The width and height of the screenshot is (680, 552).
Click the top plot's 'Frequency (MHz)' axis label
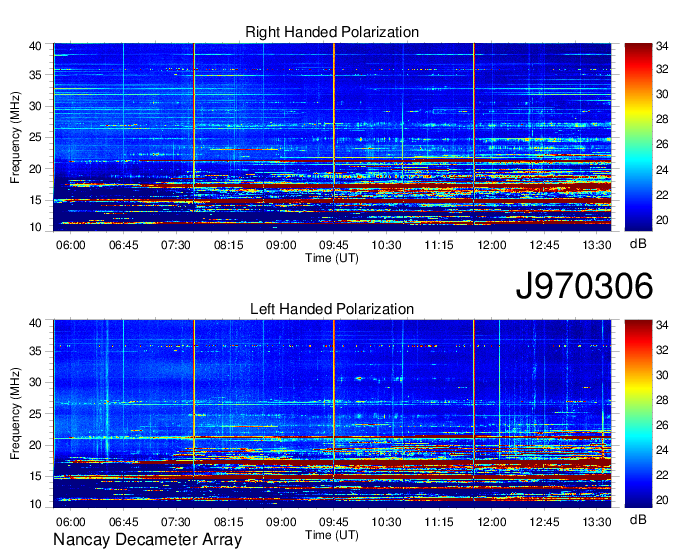click(x=15, y=137)
